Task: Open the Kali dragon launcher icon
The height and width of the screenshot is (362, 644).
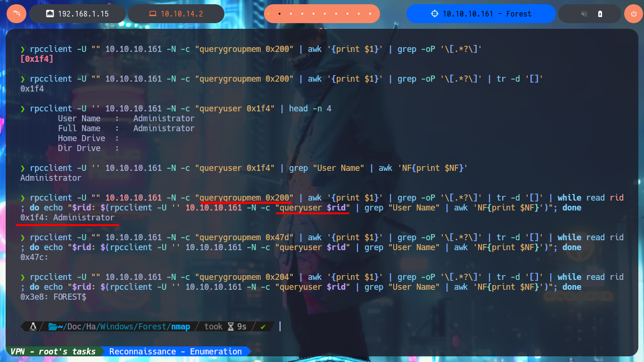Action: pos(16,14)
